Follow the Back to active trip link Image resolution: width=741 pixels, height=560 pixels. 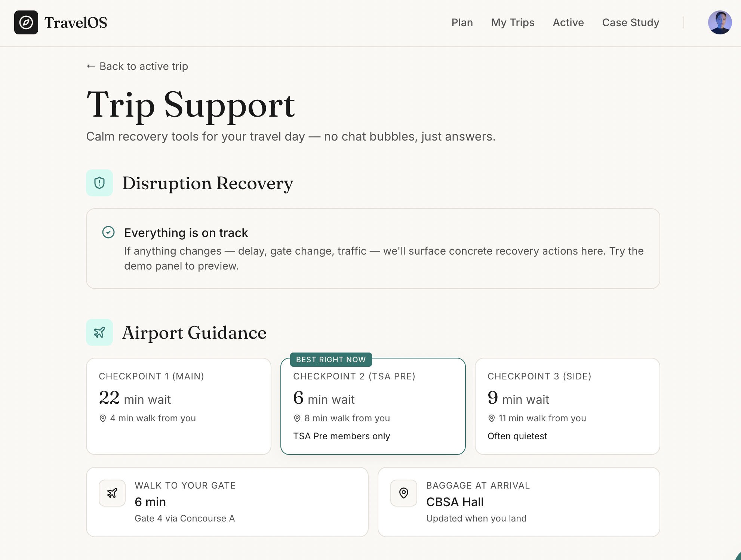click(x=137, y=66)
